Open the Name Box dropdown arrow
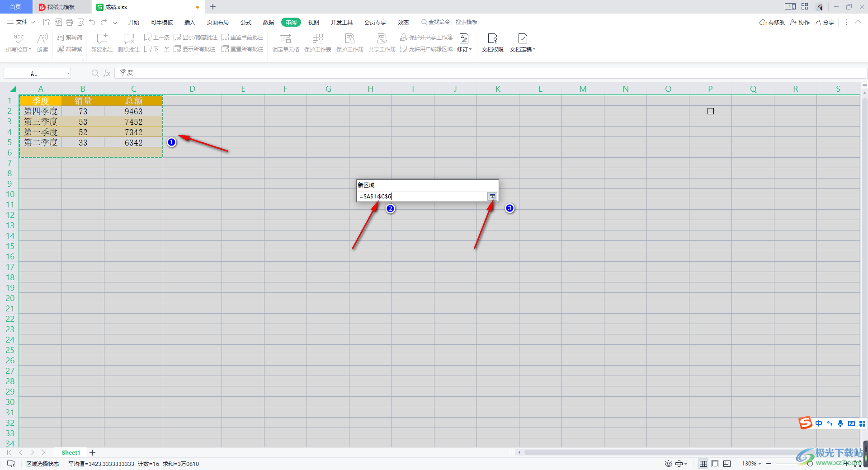 [x=68, y=73]
